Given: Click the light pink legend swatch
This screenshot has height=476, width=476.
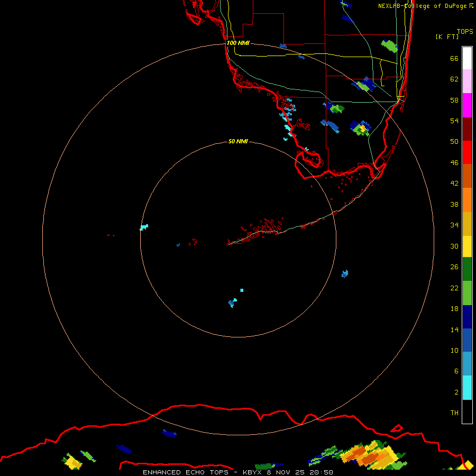Looking at the screenshot, I should [467, 81].
